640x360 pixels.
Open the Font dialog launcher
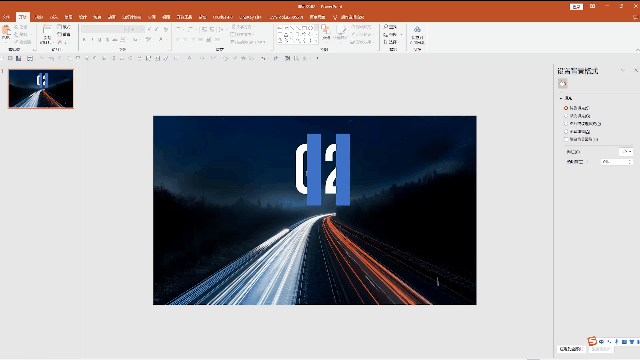[x=169, y=50]
